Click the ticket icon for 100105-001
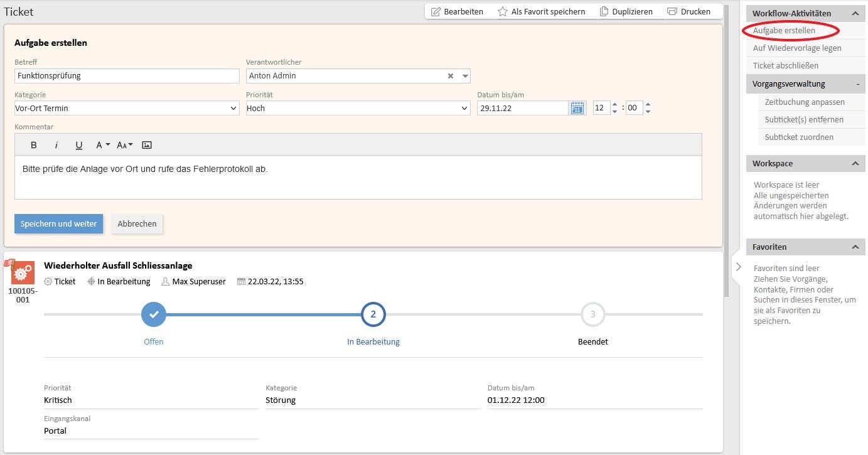Screen dimensions: 868x455 coord(23,272)
